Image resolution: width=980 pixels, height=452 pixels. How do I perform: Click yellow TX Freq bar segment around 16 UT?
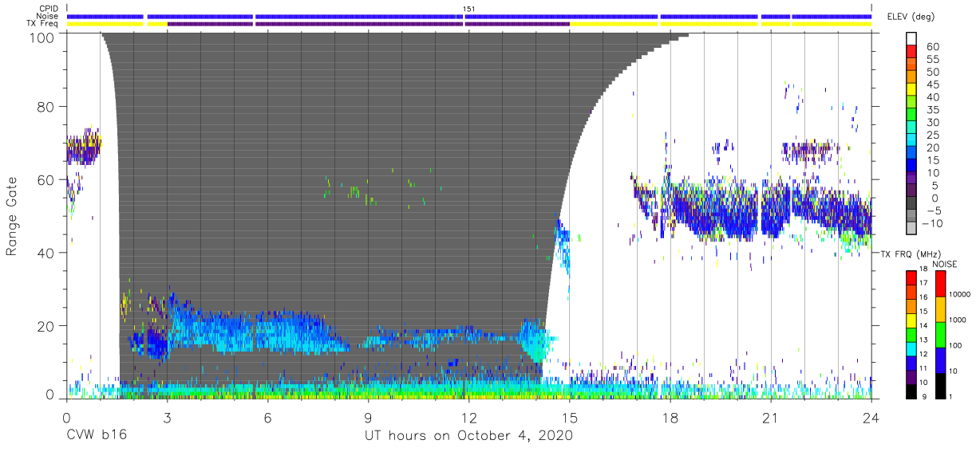614,24
